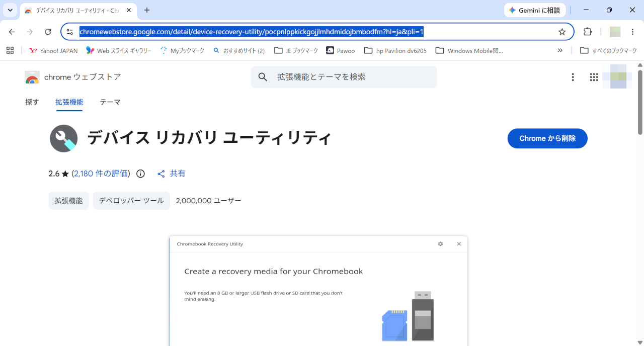644x346 pixels.
Task: Open the Chrome profile avatar in toolbar
Action: 615,32
